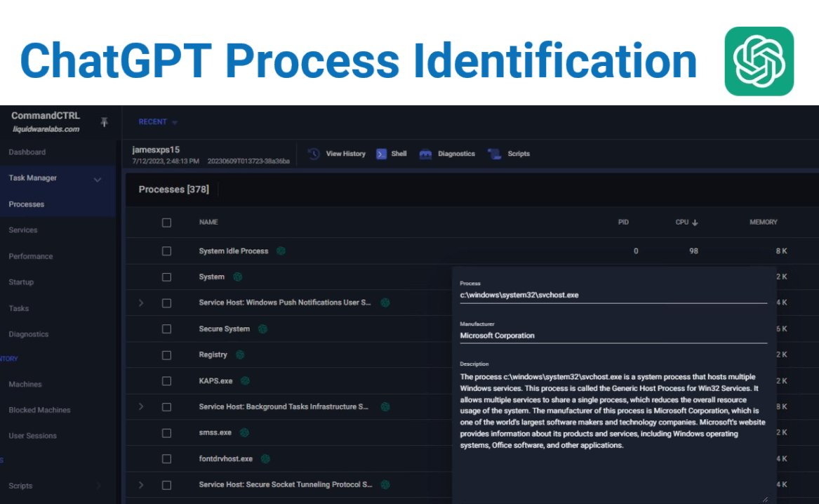Click ChatGPT icon next to System Idle Process

click(281, 251)
